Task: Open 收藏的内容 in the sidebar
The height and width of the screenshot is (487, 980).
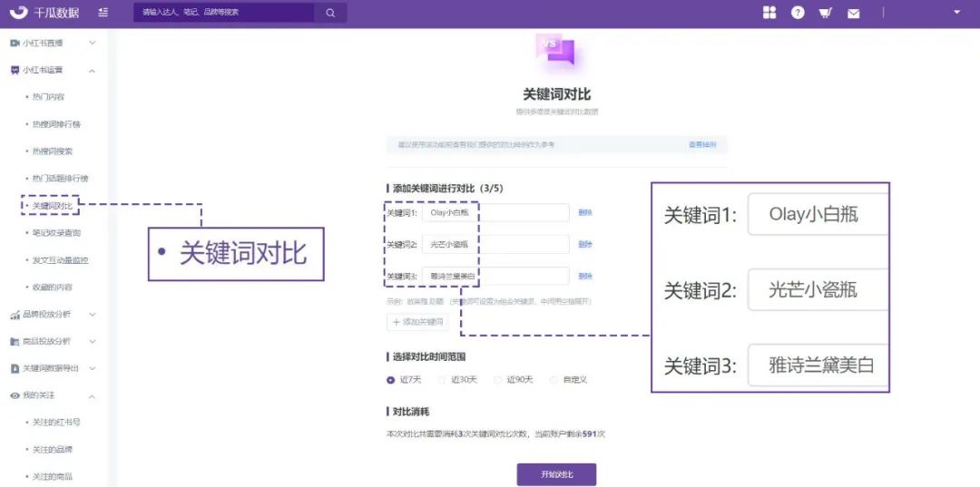Action: point(53,287)
